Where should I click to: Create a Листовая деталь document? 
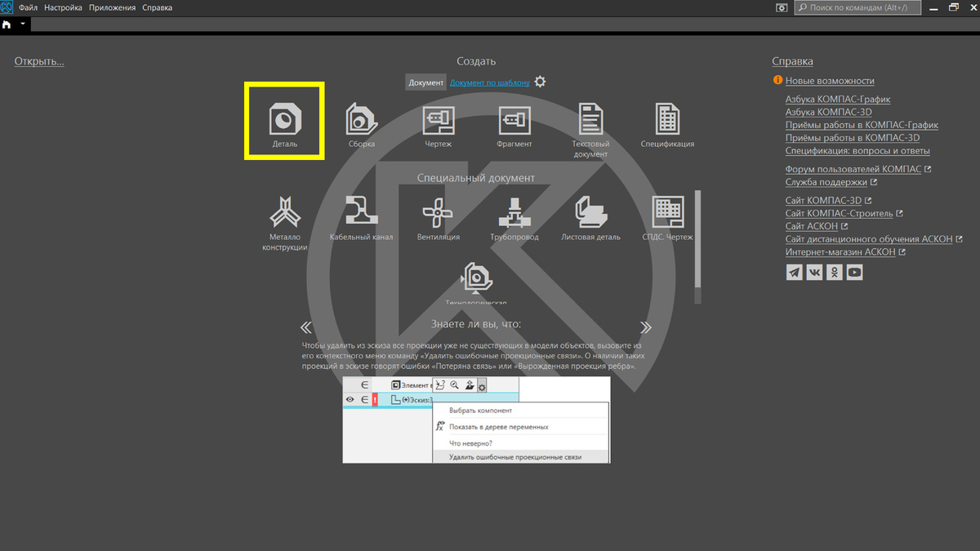point(590,218)
